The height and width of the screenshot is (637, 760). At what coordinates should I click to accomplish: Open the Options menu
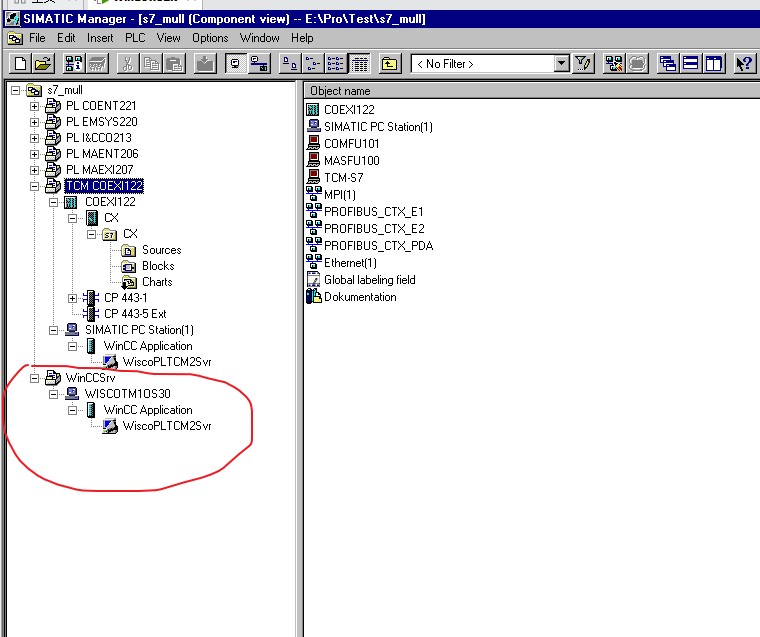pos(210,38)
